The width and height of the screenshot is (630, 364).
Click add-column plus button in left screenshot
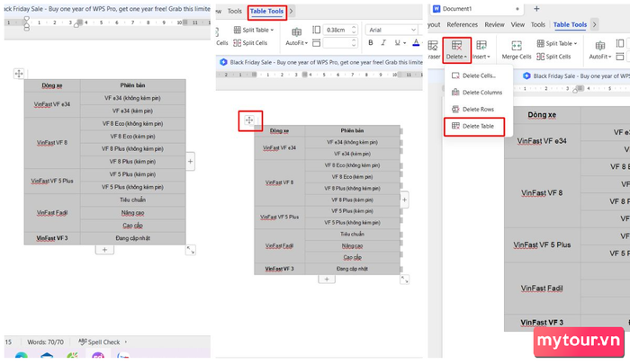tap(191, 162)
